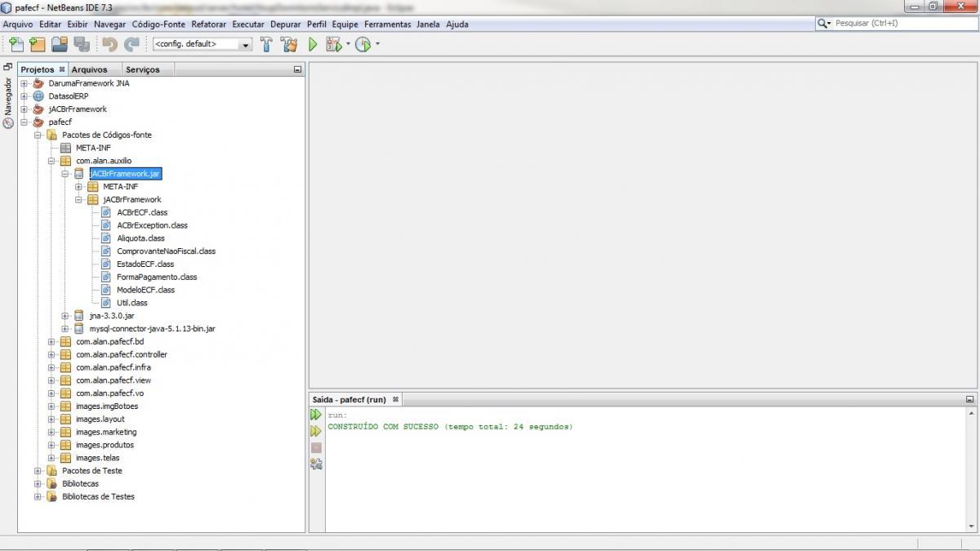Expand the DarumaFramework JNA project node
The width and height of the screenshot is (980, 551).
[24, 83]
